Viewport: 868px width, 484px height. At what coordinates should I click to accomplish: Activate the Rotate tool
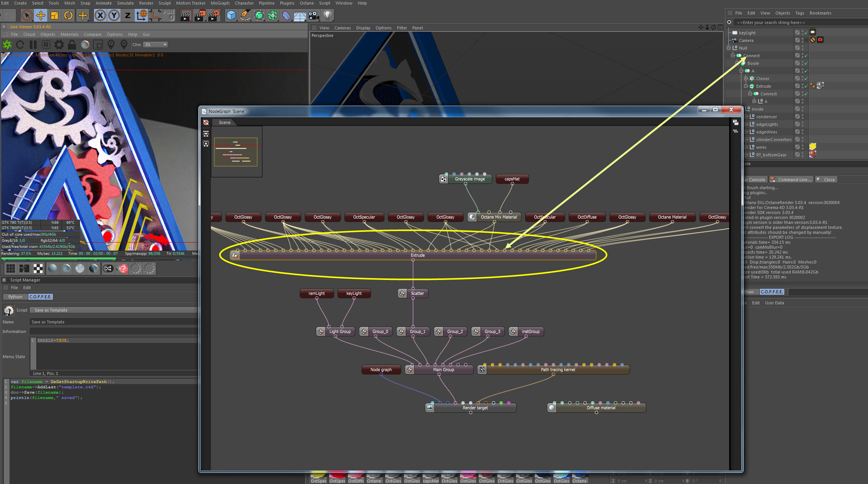tap(68, 15)
